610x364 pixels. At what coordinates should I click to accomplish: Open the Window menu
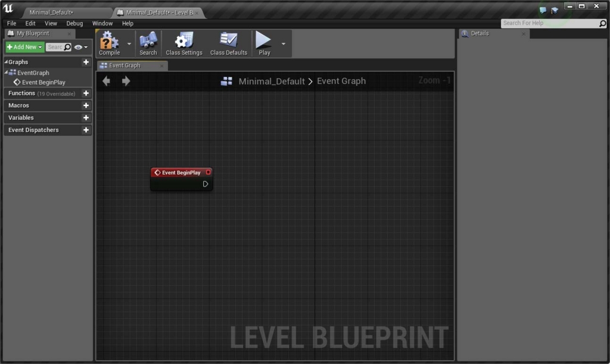[x=102, y=23]
